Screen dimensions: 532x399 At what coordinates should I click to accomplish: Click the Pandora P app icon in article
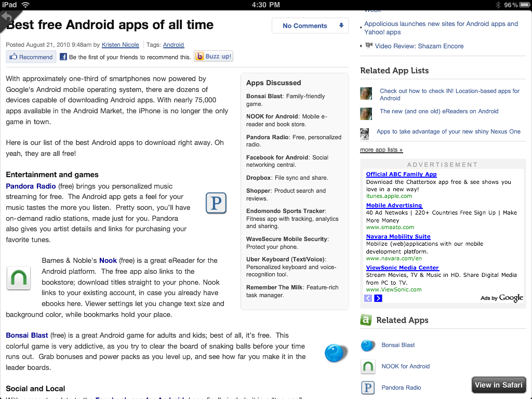coord(216,203)
